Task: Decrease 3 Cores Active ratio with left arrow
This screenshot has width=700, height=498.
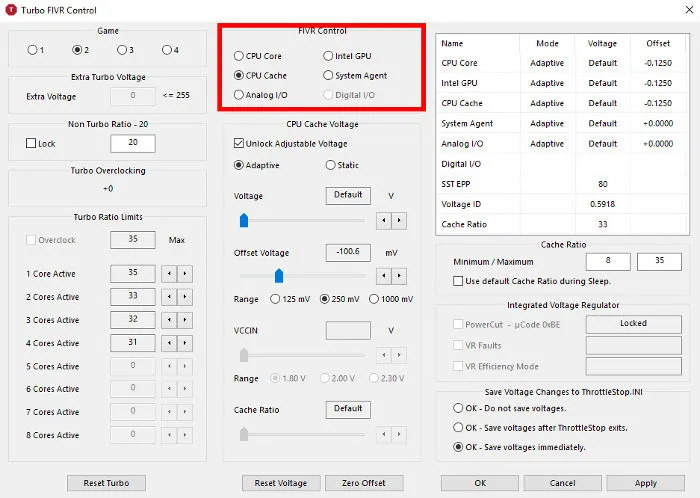Action: pyautogui.click(x=169, y=320)
